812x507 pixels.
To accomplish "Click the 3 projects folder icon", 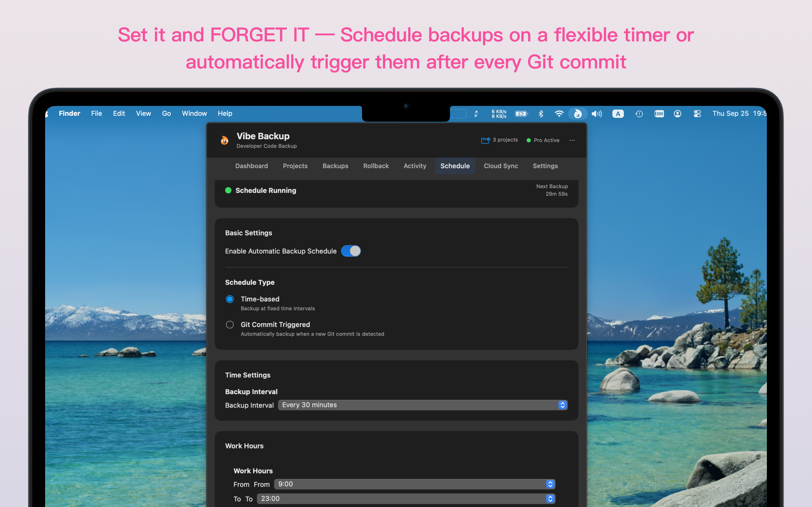I will pos(485,140).
